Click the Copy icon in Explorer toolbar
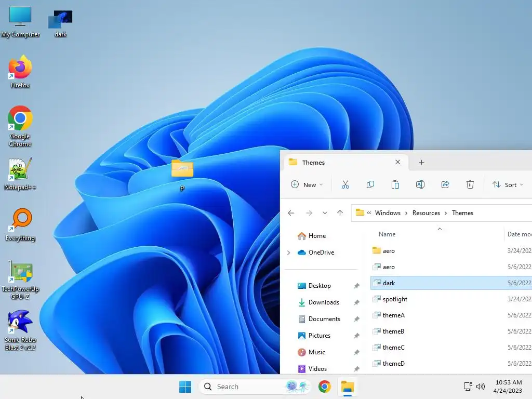The width and height of the screenshot is (532, 399). 370,184
